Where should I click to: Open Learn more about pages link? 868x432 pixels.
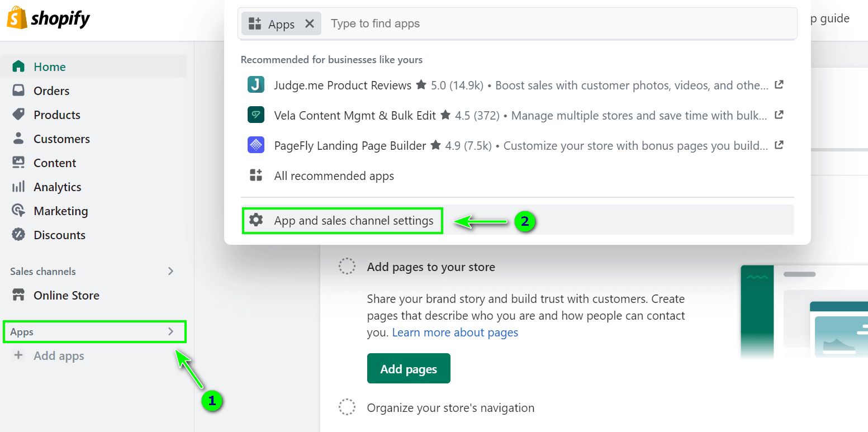click(455, 333)
